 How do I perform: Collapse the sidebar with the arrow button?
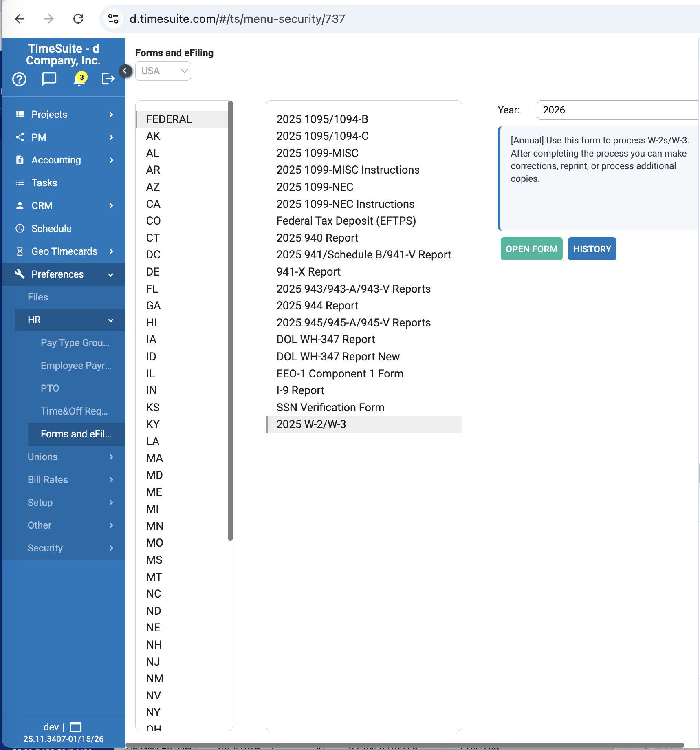[x=125, y=71]
